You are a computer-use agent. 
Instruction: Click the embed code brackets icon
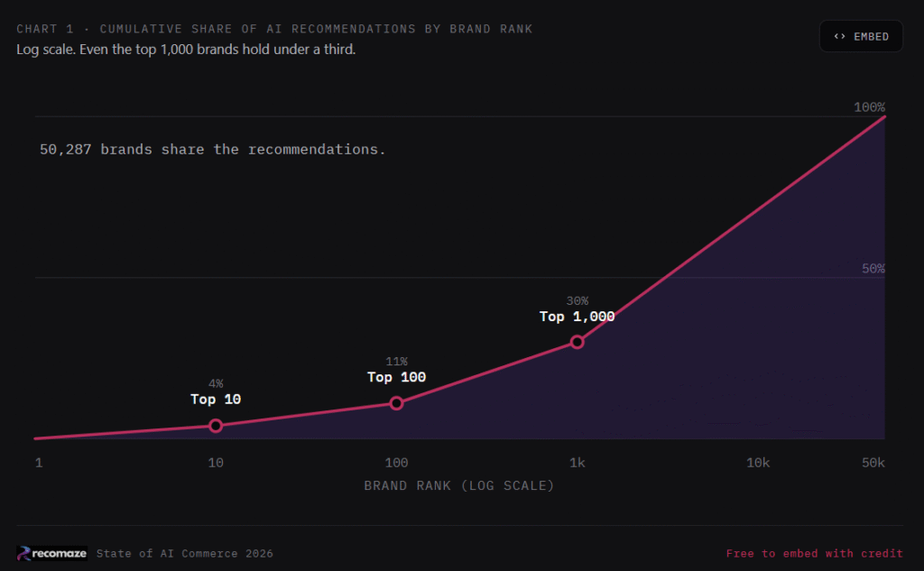pos(840,37)
